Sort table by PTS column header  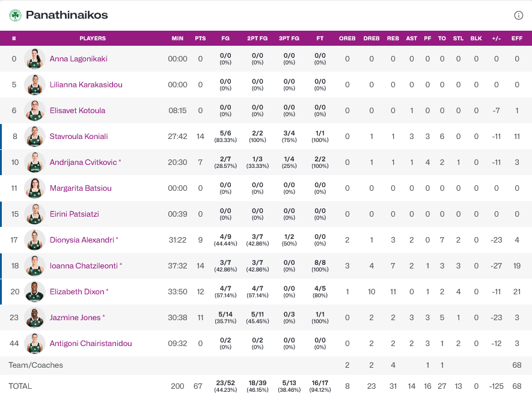[200, 39]
